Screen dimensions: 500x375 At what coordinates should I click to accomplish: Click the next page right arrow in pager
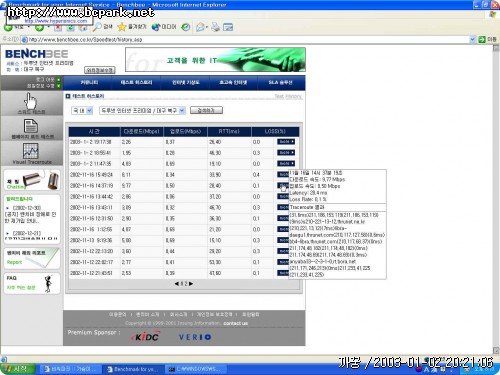tap(191, 284)
